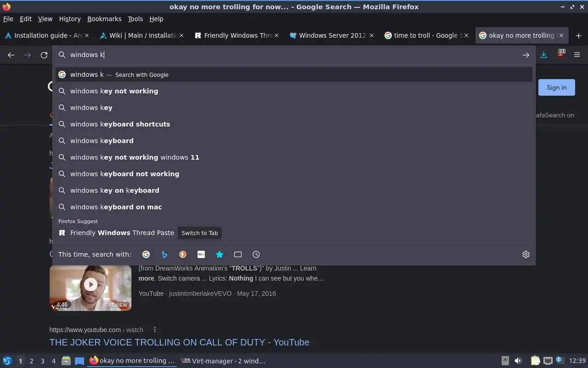Open the clipboard notes tray icon

[x=536, y=361]
